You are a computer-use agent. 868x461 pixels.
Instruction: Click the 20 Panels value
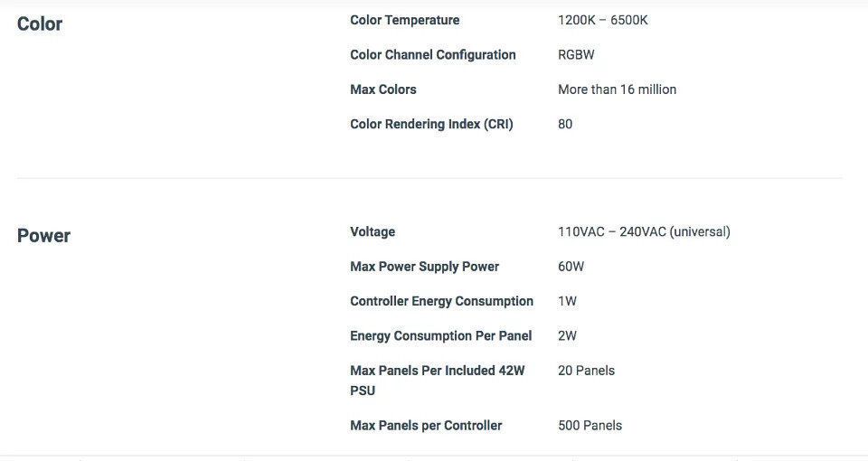[586, 371]
